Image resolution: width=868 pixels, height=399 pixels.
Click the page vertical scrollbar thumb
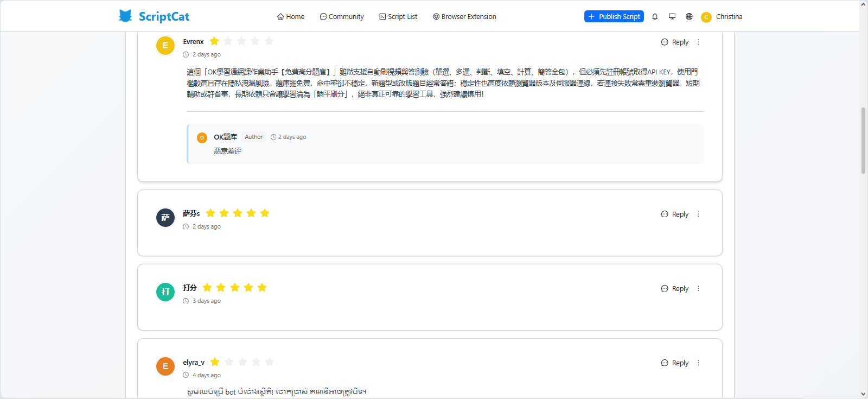pos(863,141)
